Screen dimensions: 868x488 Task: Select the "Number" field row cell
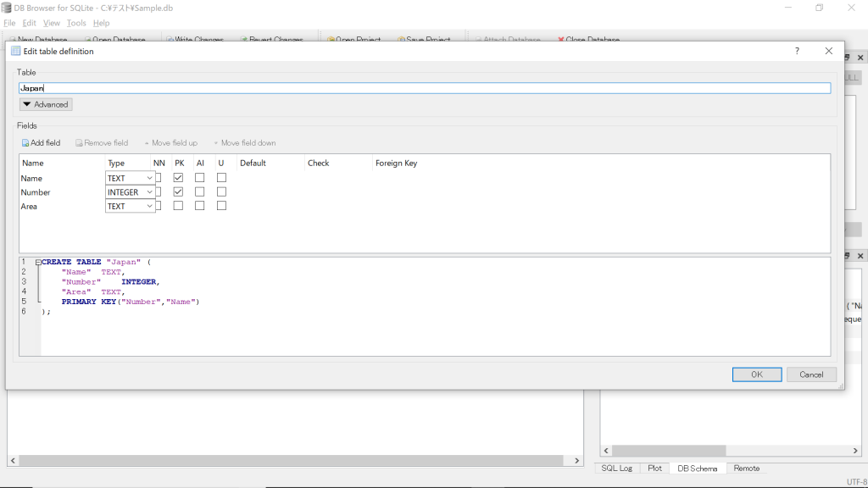[62, 192]
